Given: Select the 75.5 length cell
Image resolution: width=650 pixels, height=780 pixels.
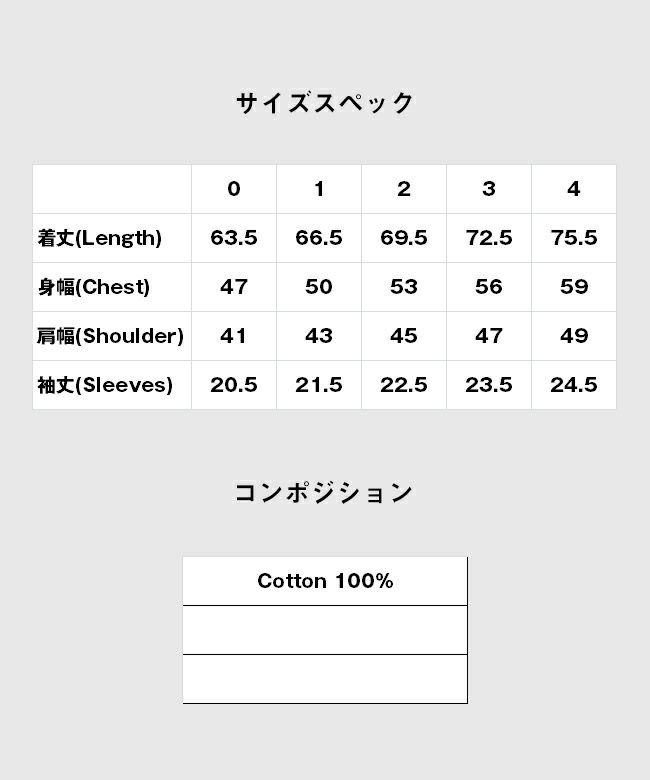Looking at the screenshot, I should (x=574, y=238).
